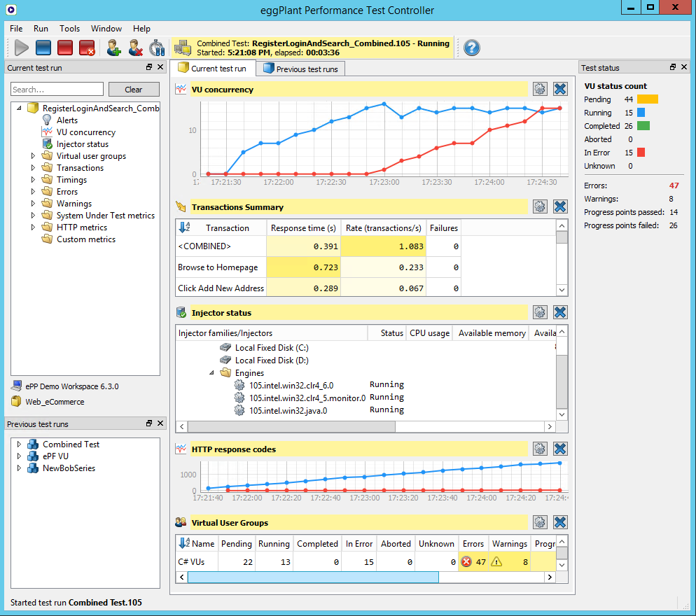Click the add virtual users icon
Image resolution: width=696 pixels, height=616 pixels.
[113, 48]
